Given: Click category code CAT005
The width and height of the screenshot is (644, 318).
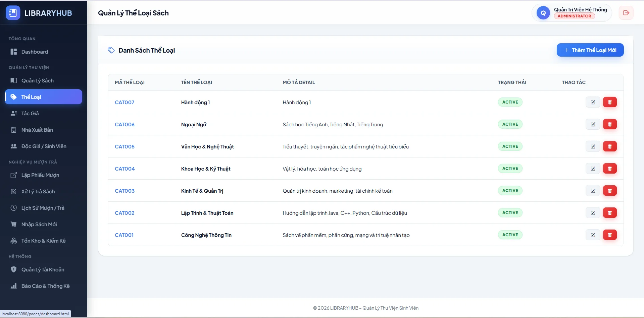Looking at the screenshot, I should (125, 146).
